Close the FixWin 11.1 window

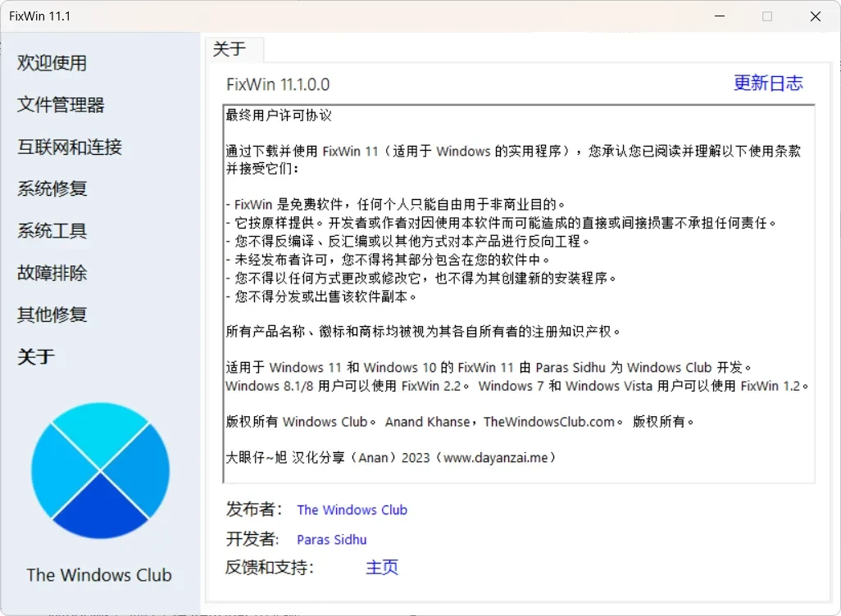(x=816, y=16)
